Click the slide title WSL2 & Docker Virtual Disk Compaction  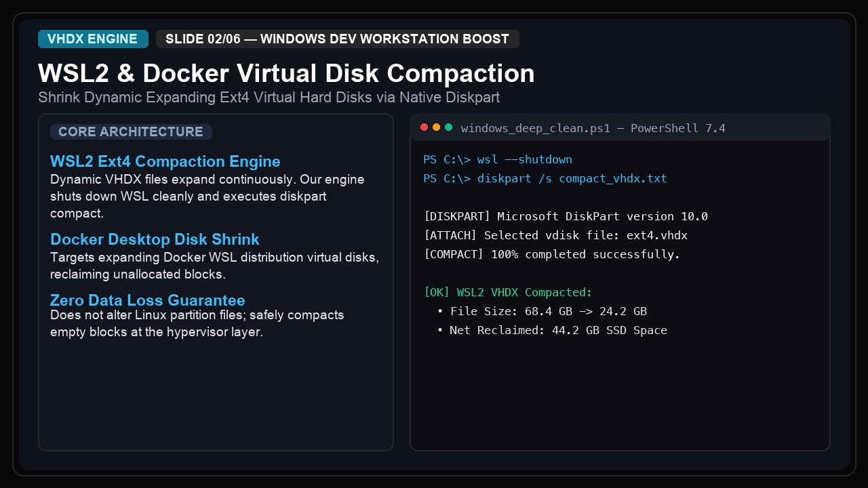coord(286,73)
